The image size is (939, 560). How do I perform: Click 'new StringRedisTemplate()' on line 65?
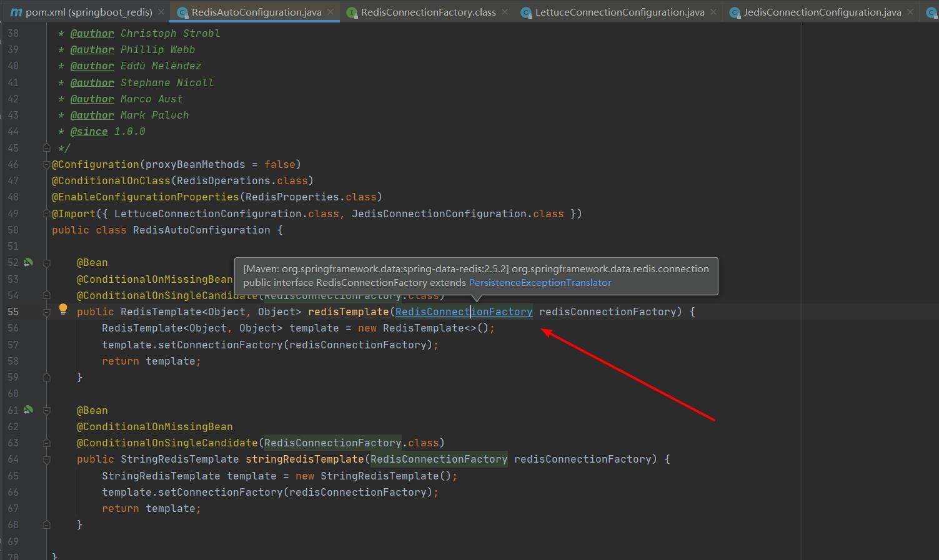374,476
